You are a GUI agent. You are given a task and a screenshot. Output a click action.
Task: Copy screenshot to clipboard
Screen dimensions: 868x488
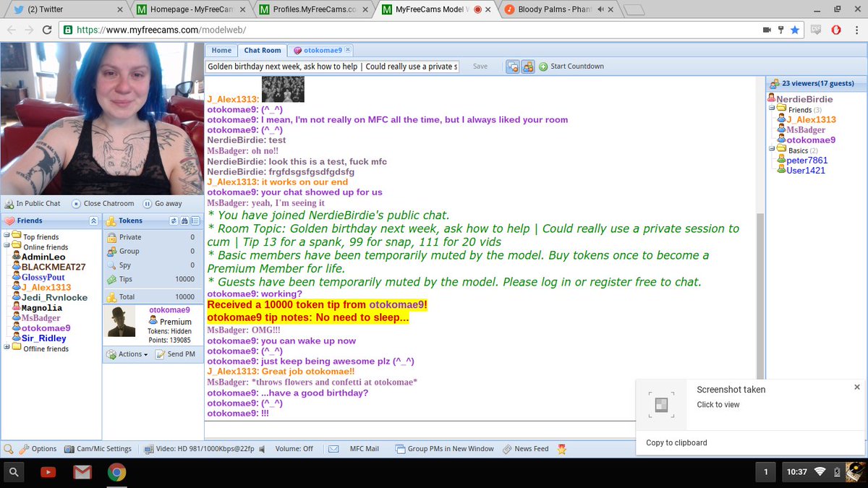676,442
